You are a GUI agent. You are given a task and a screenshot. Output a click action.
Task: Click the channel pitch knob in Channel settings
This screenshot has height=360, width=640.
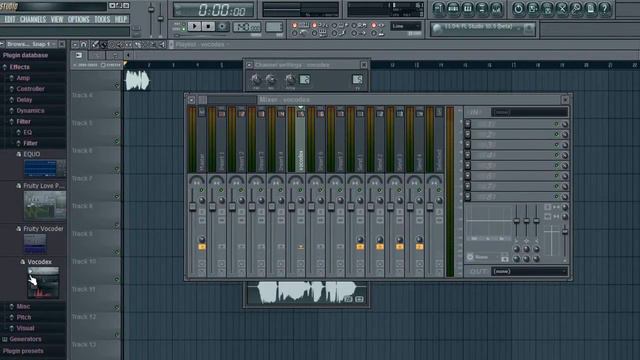coord(290,79)
